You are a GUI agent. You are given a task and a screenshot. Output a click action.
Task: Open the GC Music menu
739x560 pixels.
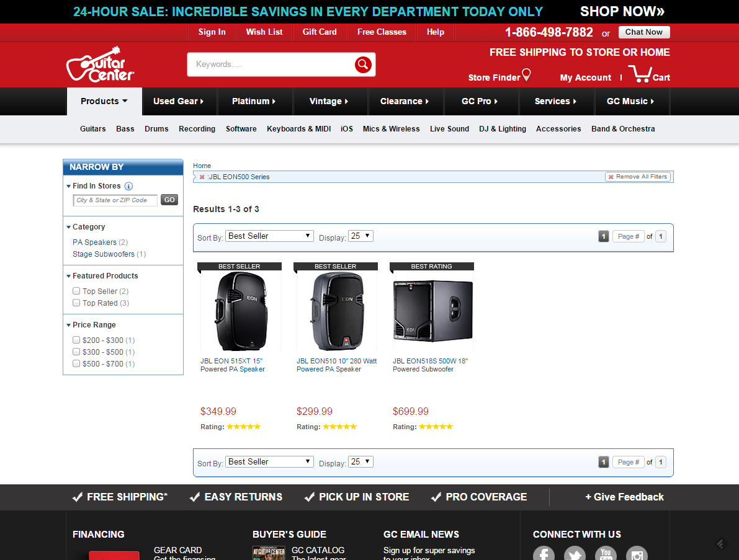[630, 101]
